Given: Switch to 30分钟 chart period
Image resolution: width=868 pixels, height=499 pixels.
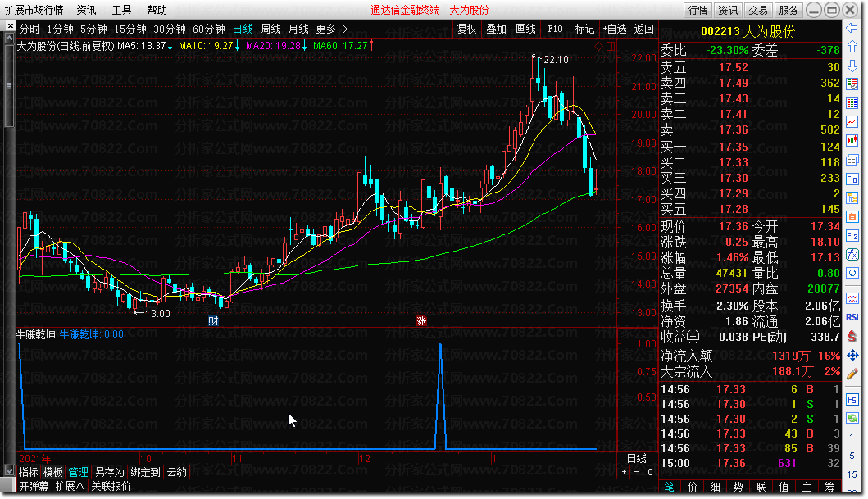Looking at the screenshot, I should tap(170, 29).
